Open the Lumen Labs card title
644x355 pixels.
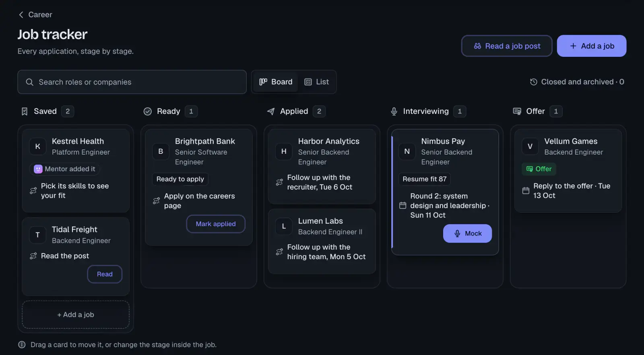320,221
